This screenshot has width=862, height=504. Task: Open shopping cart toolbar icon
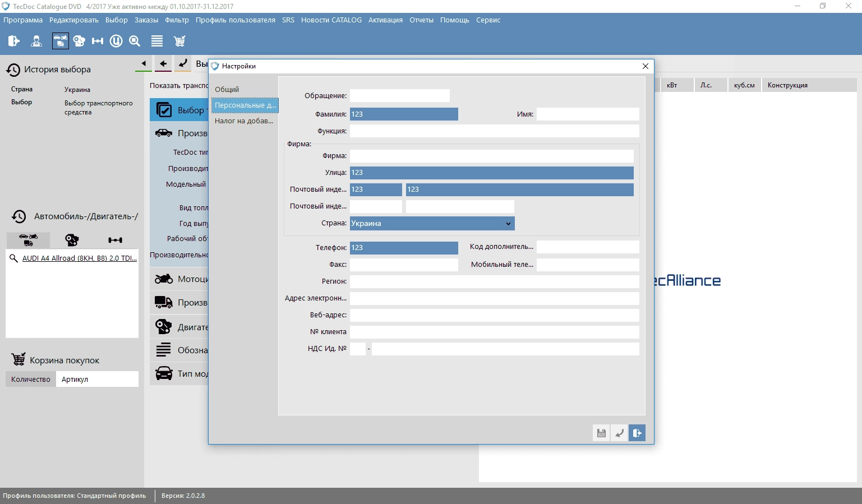point(179,41)
